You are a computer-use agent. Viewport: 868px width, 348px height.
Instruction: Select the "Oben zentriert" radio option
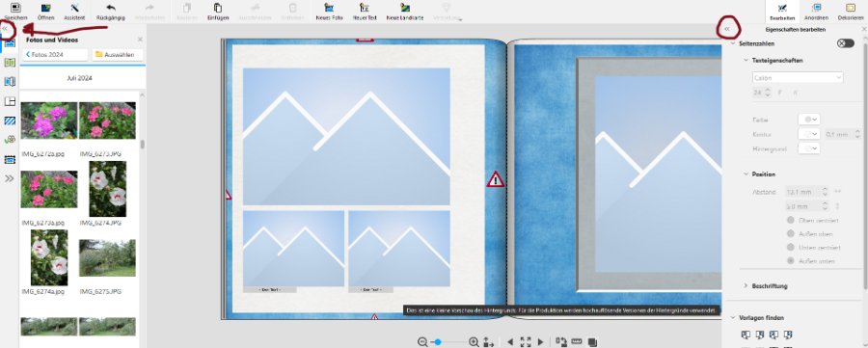coord(791,220)
